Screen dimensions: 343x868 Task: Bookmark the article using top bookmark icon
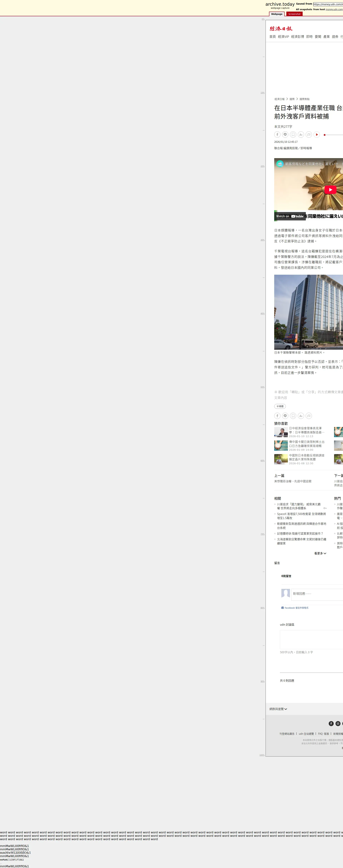click(x=293, y=134)
